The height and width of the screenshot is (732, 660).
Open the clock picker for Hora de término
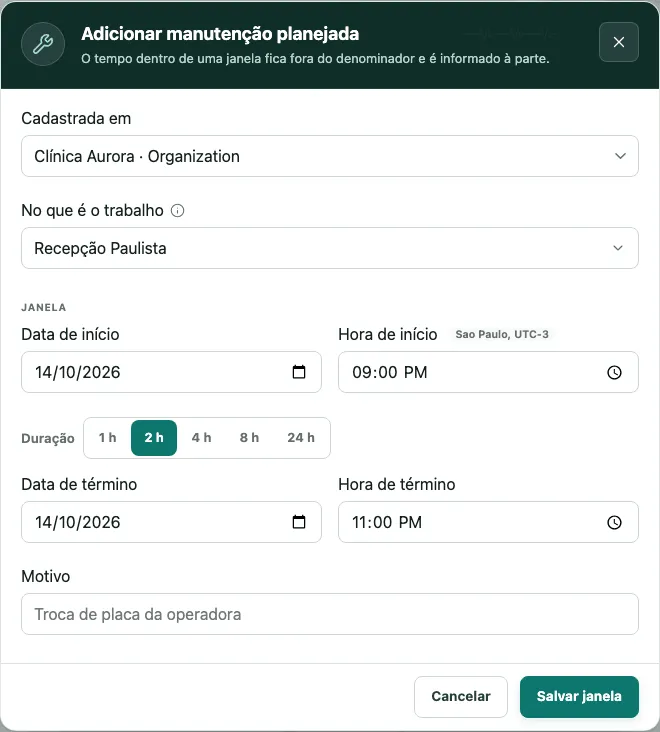[x=614, y=522]
